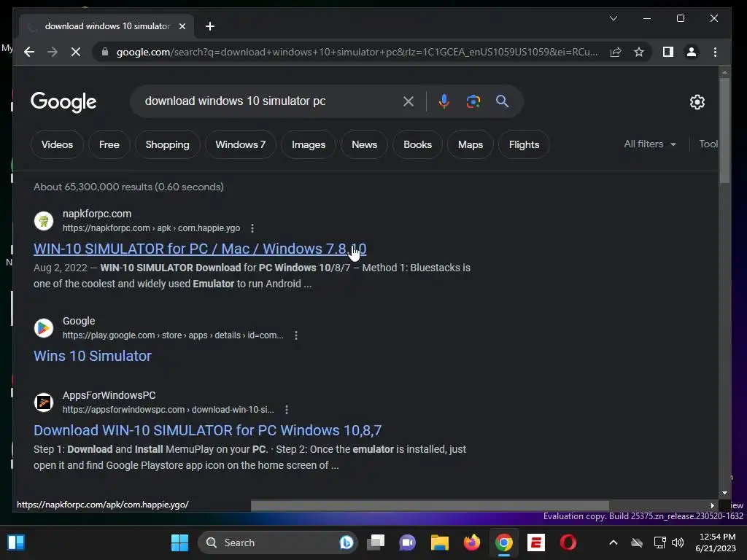Open Chrome's three-dot menu
Image resolution: width=747 pixels, height=560 pixels.
click(715, 52)
